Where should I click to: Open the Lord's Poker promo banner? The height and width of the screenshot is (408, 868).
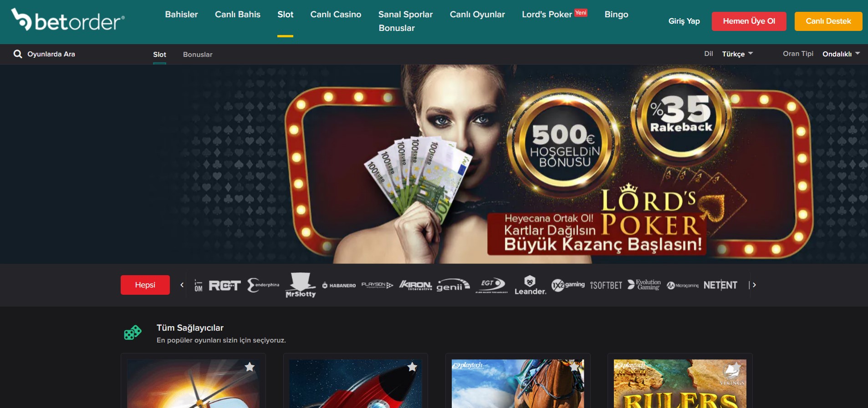[x=434, y=164]
